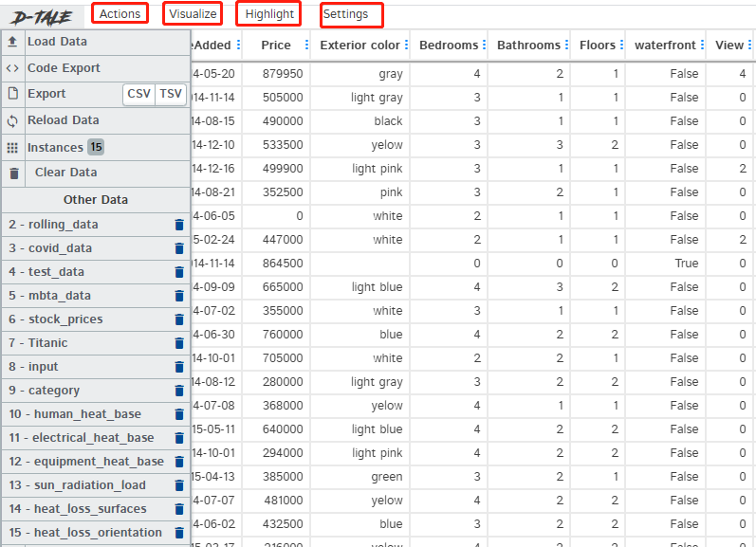Delete category dataset via trash icon
756x547 pixels.
179,391
